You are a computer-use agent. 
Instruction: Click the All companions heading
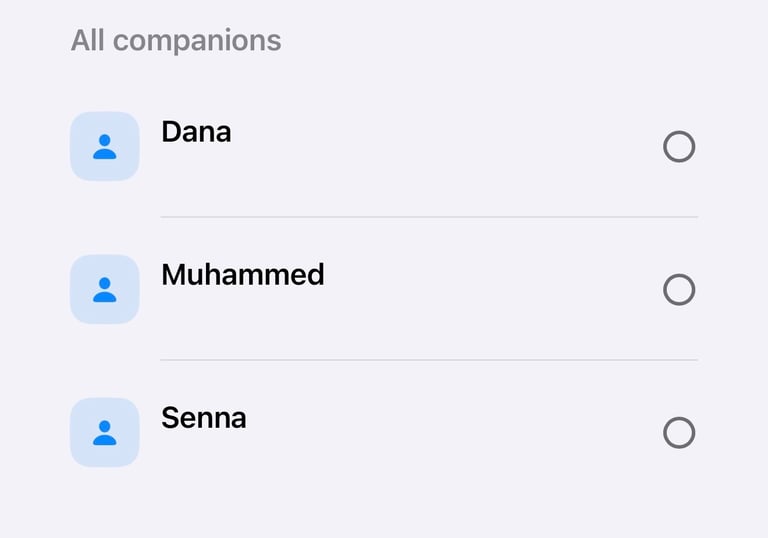[x=176, y=41]
